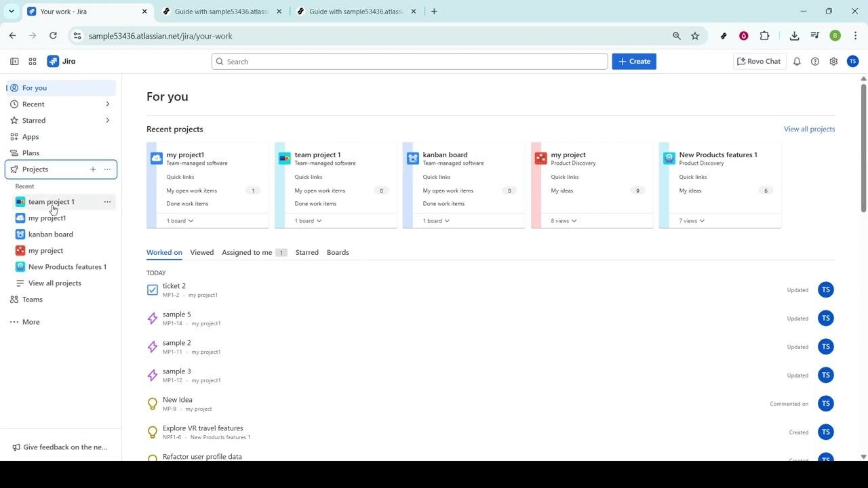Open Rovo Chat

759,61
